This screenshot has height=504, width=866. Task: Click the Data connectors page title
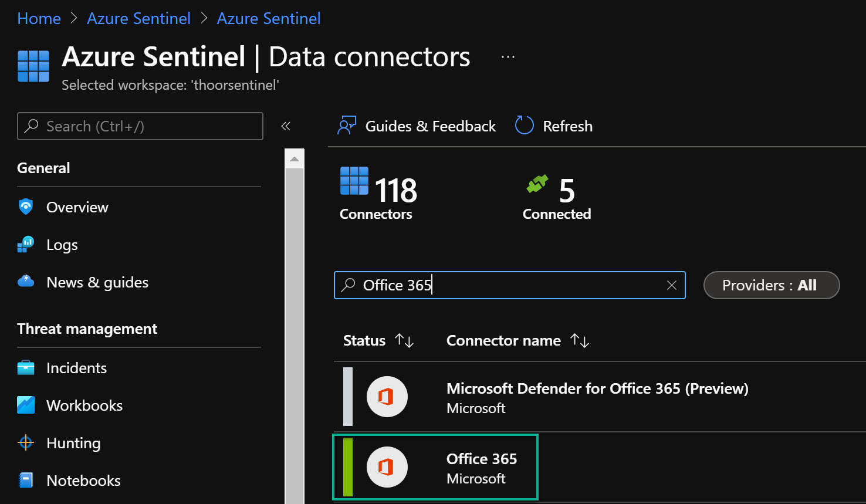(370, 57)
